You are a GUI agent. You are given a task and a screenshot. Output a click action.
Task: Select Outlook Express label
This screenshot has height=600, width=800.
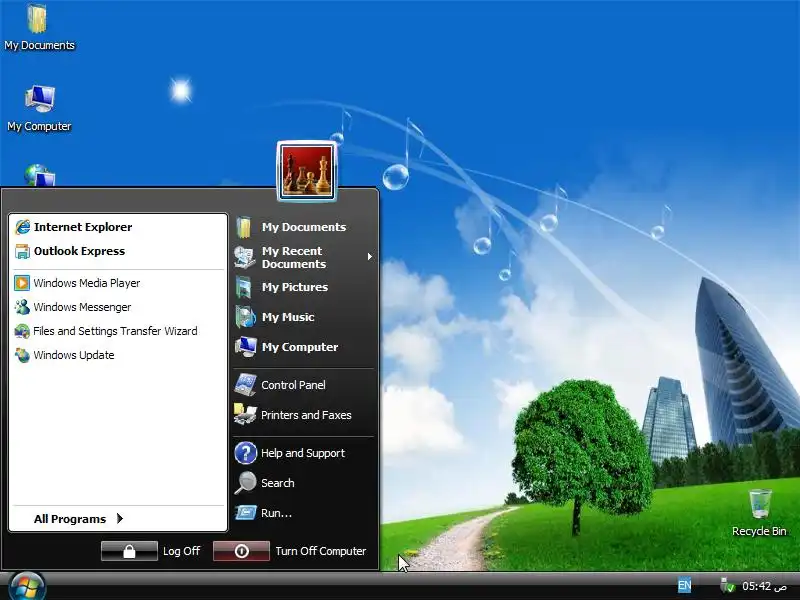79,251
